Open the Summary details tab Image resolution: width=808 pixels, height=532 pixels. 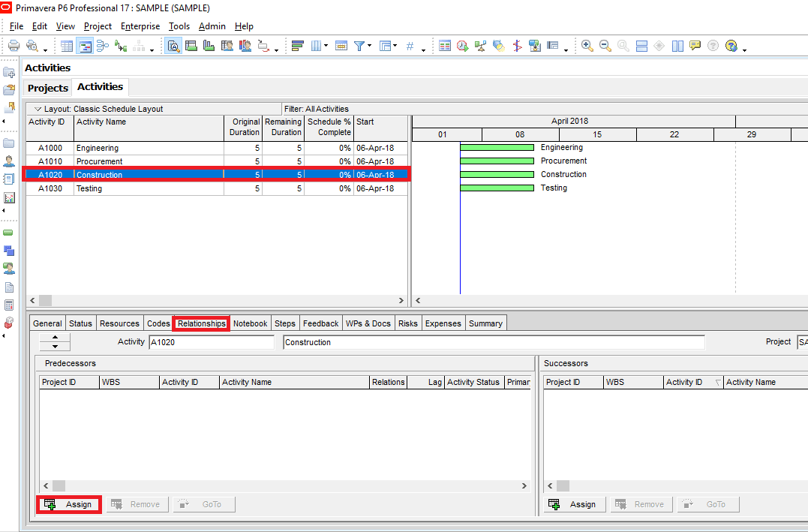click(486, 323)
